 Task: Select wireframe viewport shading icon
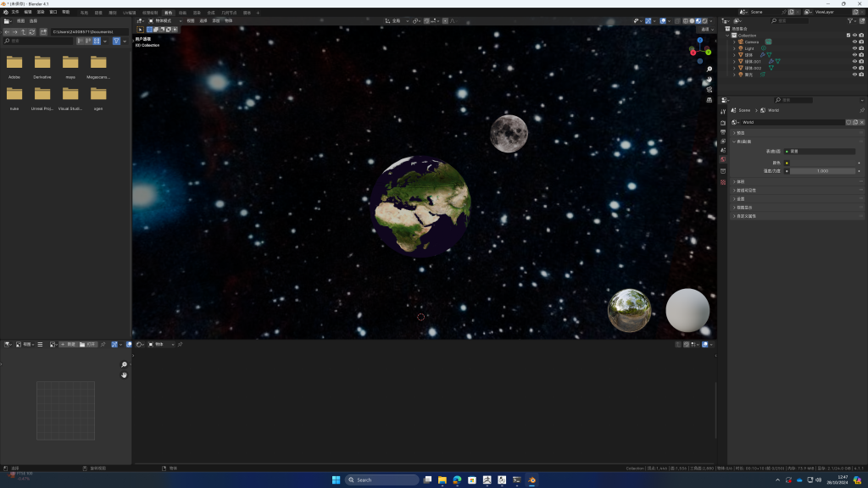(x=686, y=20)
